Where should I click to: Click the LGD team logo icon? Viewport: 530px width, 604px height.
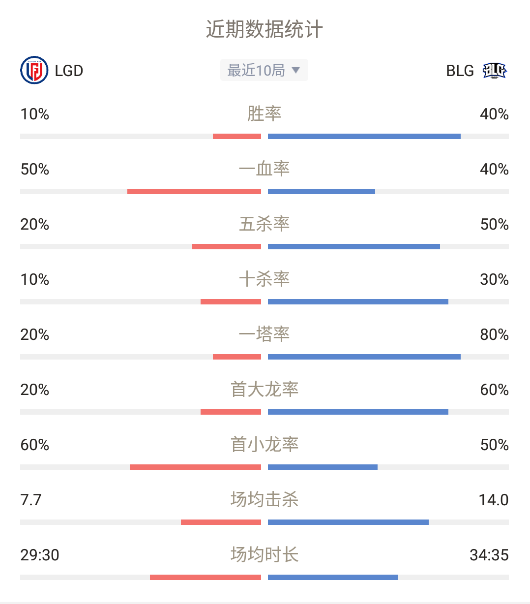click(34, 70)
